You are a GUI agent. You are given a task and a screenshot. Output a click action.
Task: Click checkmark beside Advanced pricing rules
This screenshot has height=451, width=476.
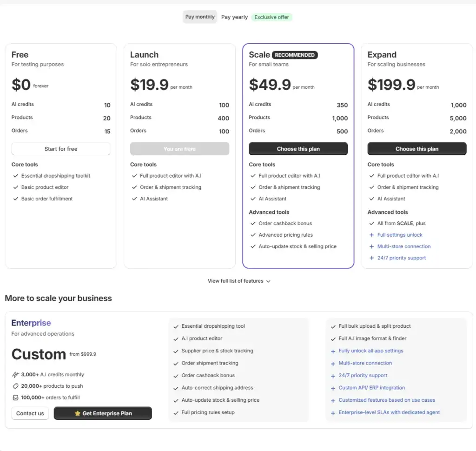253,235
